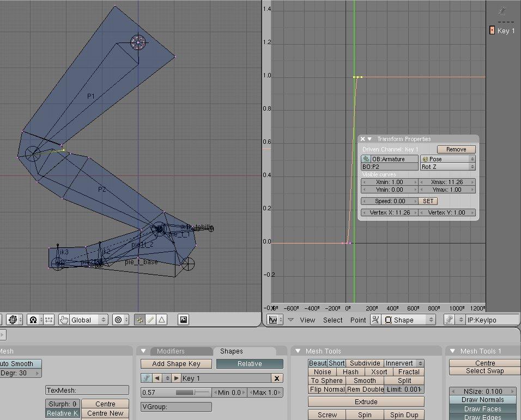Toggle the Relative shape keys button

pyautogui.click(x=250, y=364)
